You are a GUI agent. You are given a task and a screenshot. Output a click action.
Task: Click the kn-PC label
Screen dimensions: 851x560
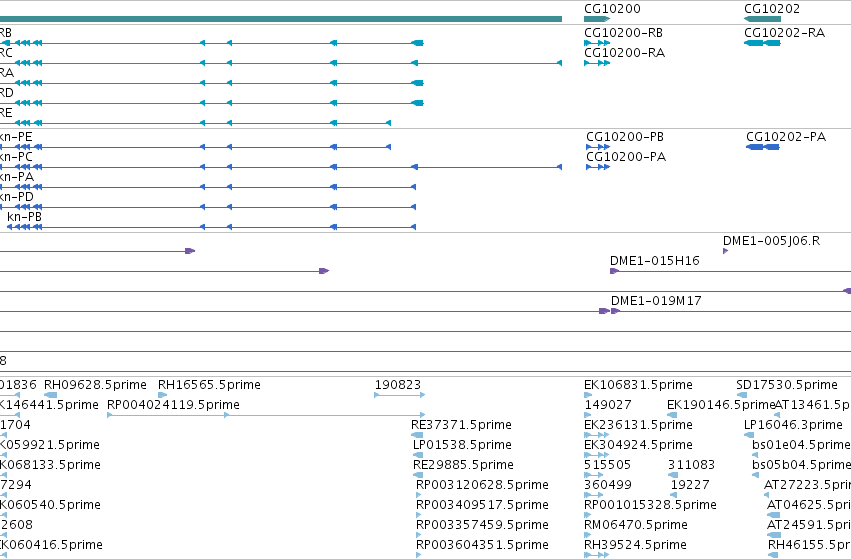(16, 157)
